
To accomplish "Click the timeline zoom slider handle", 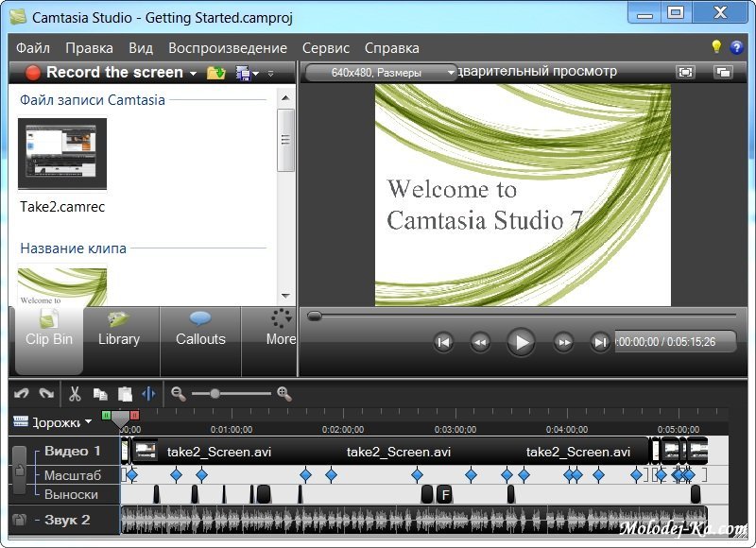I will point(215,394).
